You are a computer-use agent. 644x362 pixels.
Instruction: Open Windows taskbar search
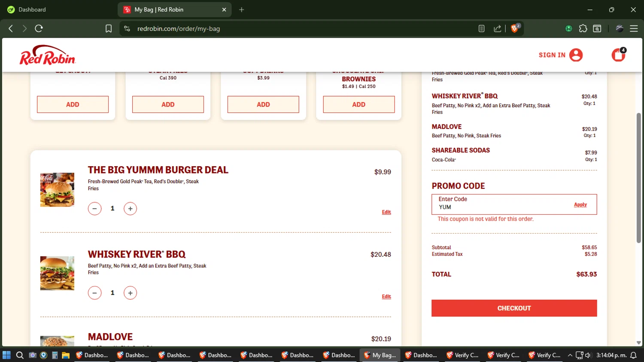(20, 355)
